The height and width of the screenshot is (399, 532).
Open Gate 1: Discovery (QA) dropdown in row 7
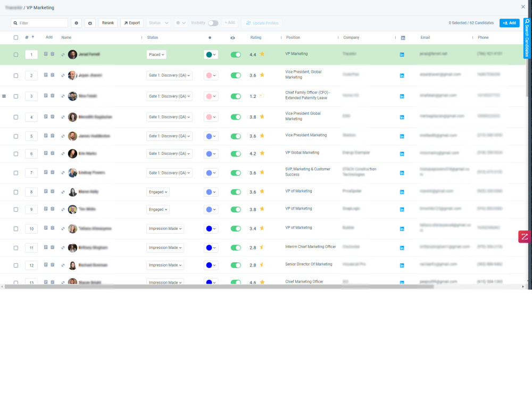[x=169, y=173]
